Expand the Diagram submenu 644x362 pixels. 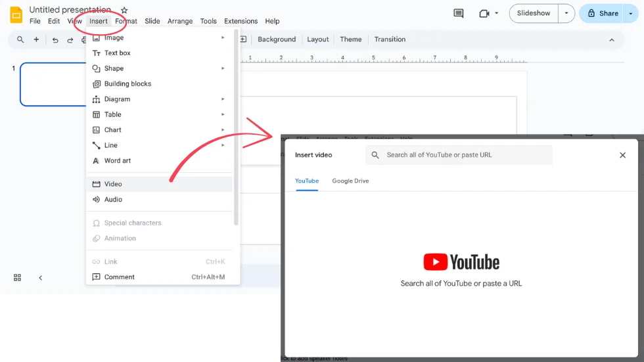click(x=159, y=99)
